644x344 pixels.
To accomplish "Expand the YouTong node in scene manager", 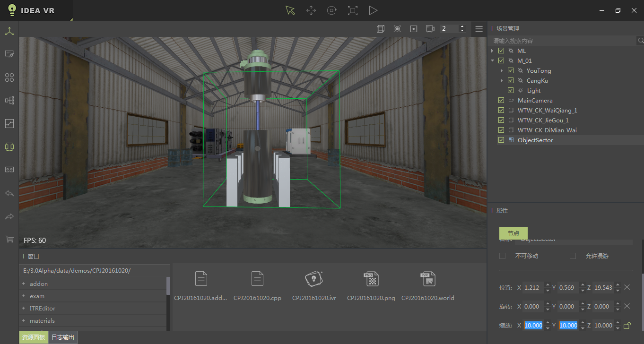I will 502,70.
